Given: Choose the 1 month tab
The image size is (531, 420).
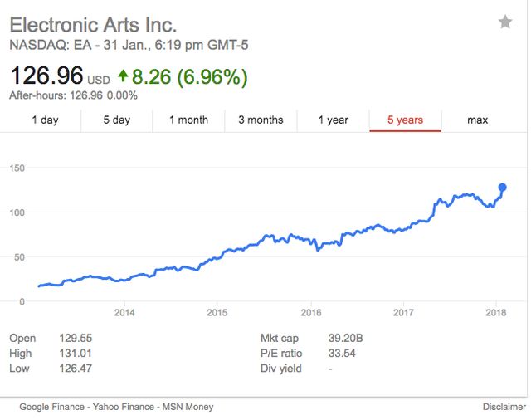Looking at the screenshot, I should [x=188, y=120].
